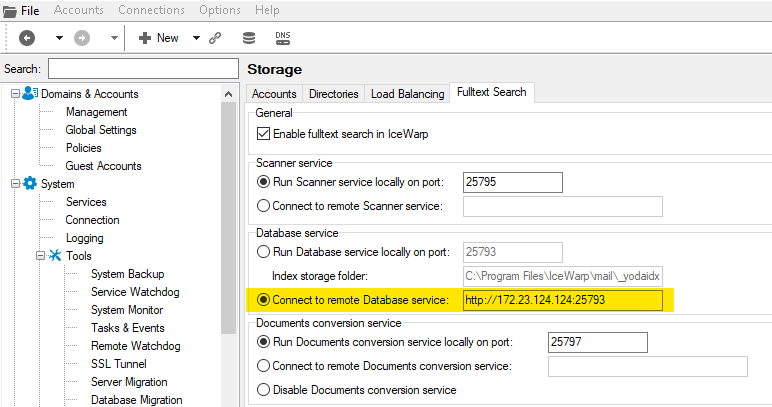Collapse the System tree node
The image size is (772, 407).
click(15, 184)
